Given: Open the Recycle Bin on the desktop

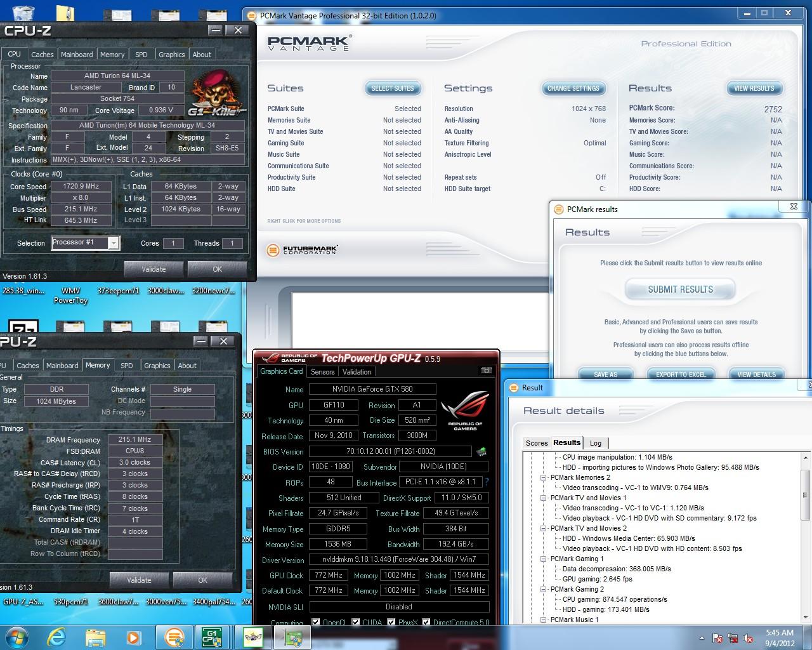Looking at the screenshot, I should click(x=23, y=13).
